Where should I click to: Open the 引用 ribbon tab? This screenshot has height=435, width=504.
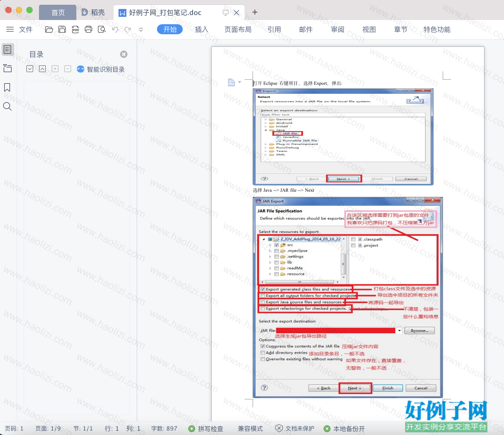click(x=274, y=29)
